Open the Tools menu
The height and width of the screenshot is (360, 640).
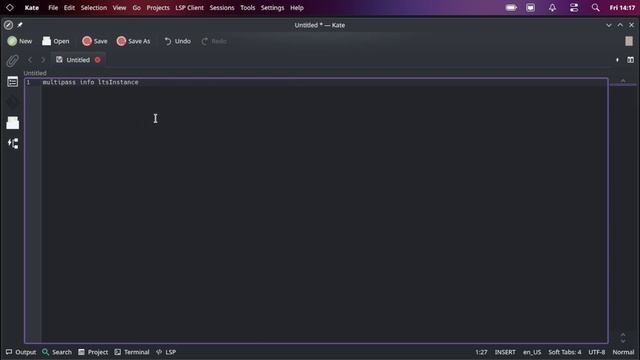(x=247, y=8)
